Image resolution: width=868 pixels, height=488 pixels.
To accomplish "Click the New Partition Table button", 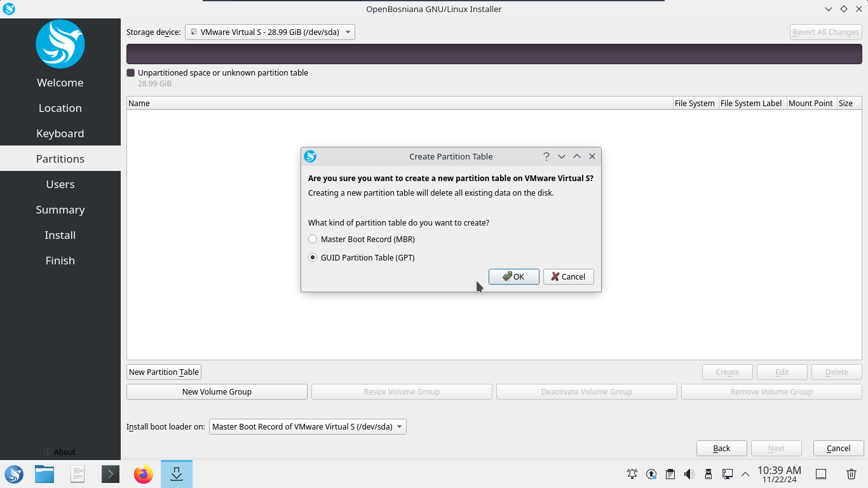I will click(x=164, y=372).
